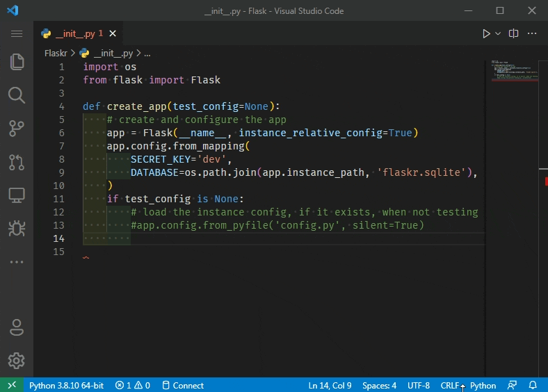Open the Run and Debug view
The width and height of the screenshot is (548, 392).
point(17,229)
